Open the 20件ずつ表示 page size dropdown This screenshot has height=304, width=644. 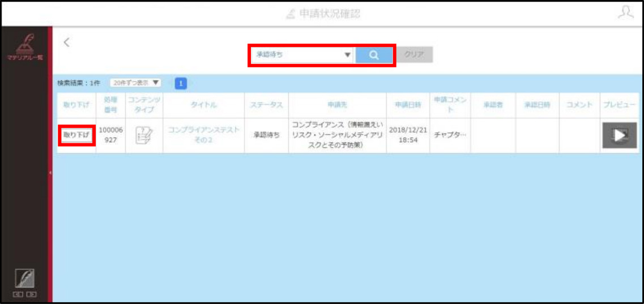pos(135,83)
